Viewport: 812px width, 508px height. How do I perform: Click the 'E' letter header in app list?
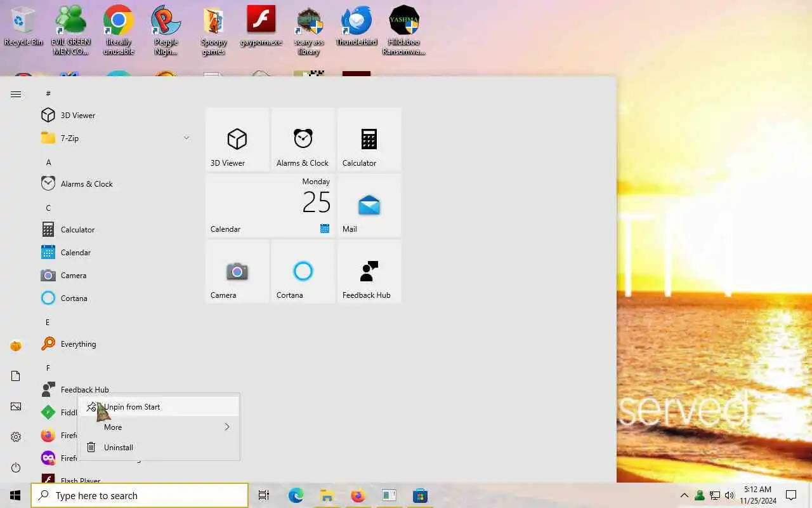click(x=48, y=322)
